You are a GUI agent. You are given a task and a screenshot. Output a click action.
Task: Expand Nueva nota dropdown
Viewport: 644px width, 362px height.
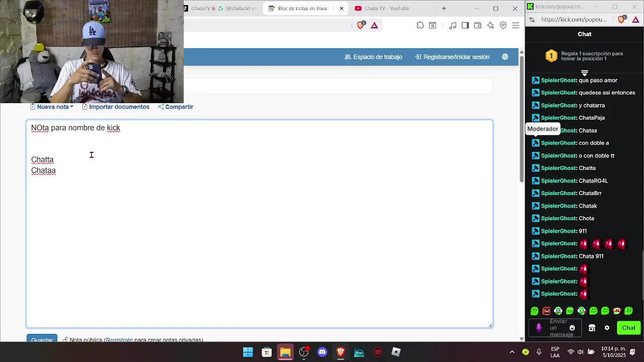coord(52,107)
